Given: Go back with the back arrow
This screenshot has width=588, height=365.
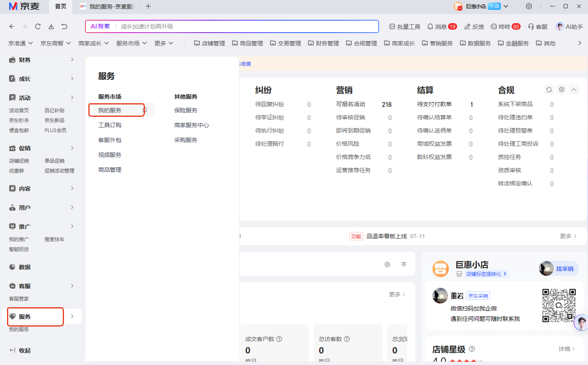Looking at the screenshot, I should tap(12, 26).
